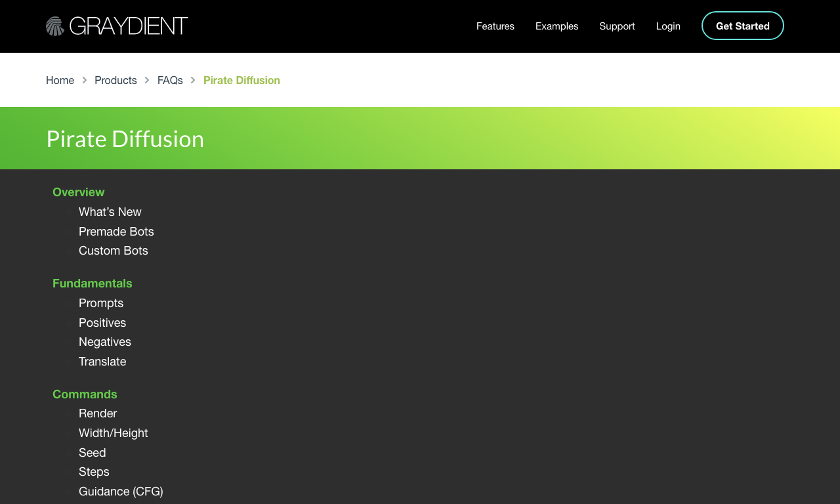Open the Positives link
Screen dimensions: 840x504
[x=102, y=323]
